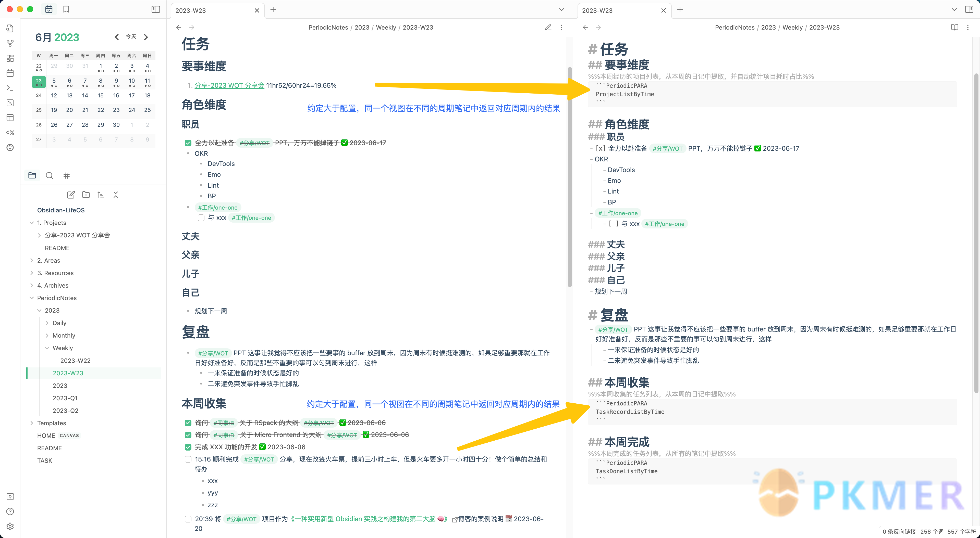Add a new tab in the right pane
980x538 pixels.
pos(680,9)
